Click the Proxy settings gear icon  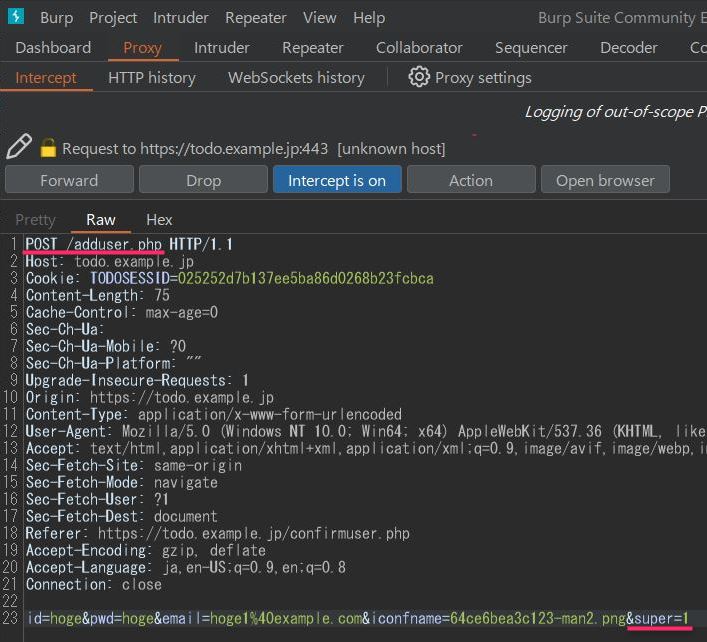click(419, 77)
